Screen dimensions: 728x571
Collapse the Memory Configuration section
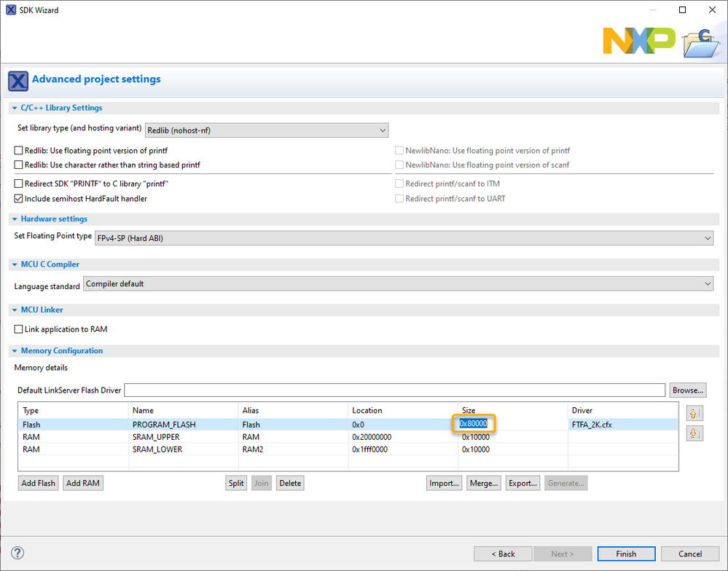15,351
